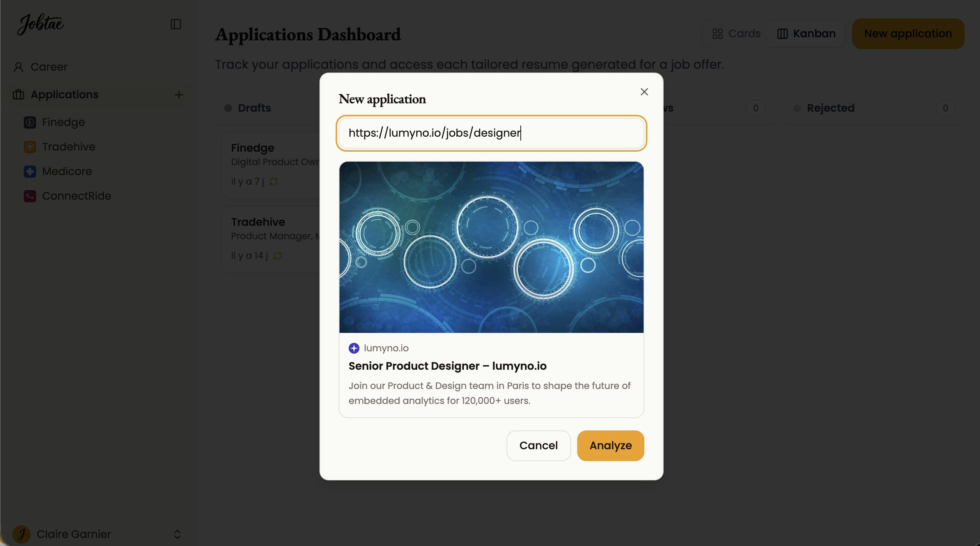980x546 pixels.
Task: Close the New application dialog
Action: pyautogui.click(x=644, y=92)
